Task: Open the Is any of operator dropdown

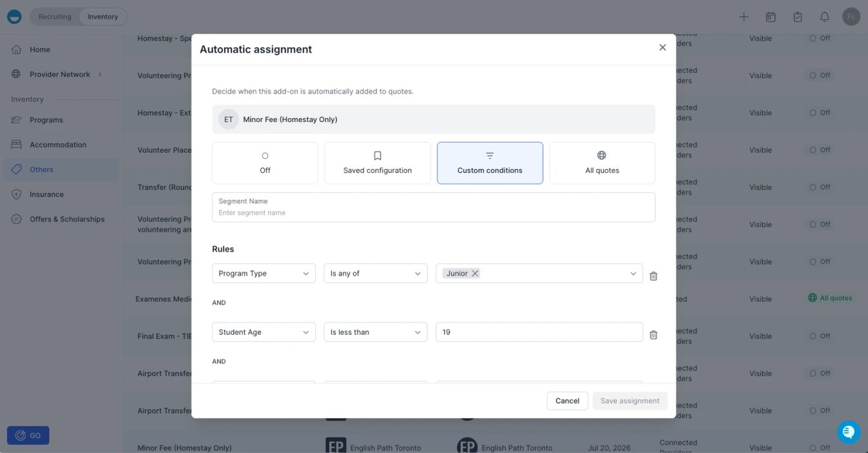Action: [375, 274]
